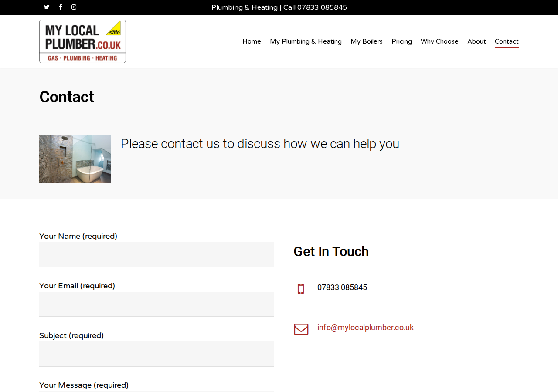Click the 07833 085845 number under Get In Touch
The height and width of the screenshot is (392, 558).
click(342, 287)
